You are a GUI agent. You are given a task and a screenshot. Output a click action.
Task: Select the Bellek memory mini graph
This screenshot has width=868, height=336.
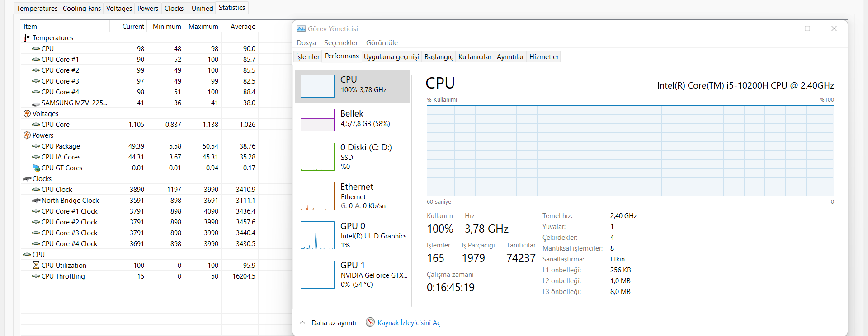point(317,120)
